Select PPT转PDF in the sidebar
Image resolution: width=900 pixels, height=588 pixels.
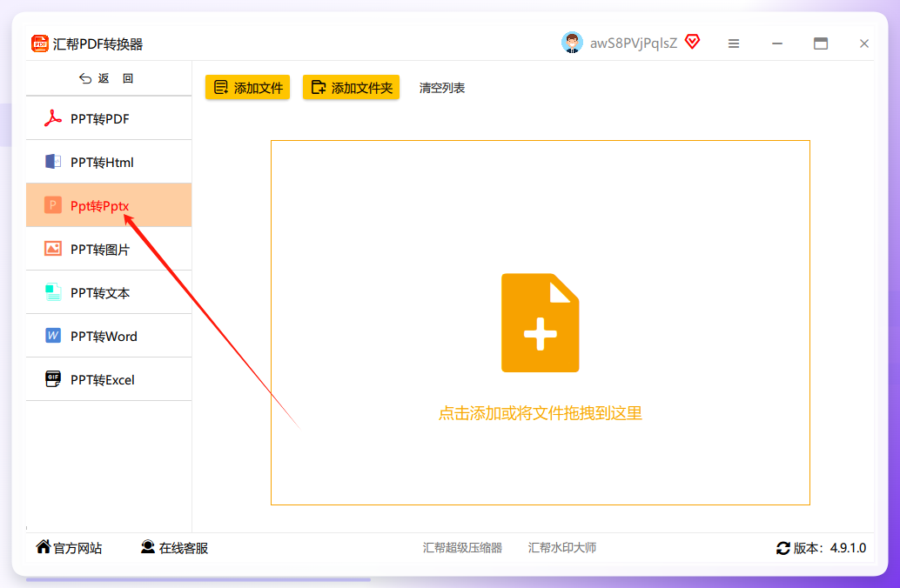click(x=109, y=118)
